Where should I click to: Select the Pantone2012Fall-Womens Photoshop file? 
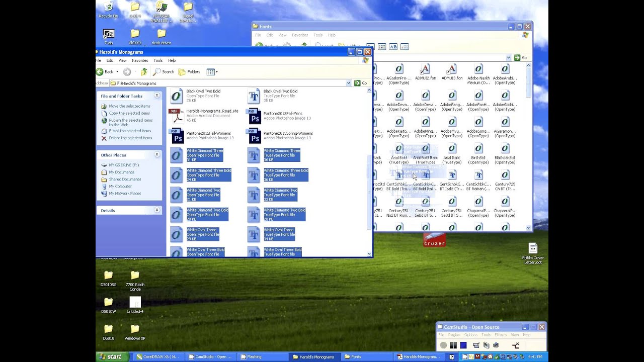(x=202, y=135)
